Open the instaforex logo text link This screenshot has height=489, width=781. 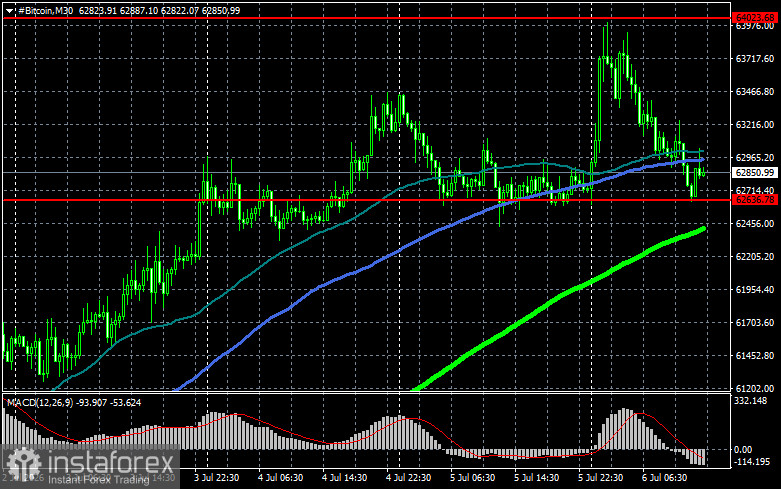(x=110, y=462)
